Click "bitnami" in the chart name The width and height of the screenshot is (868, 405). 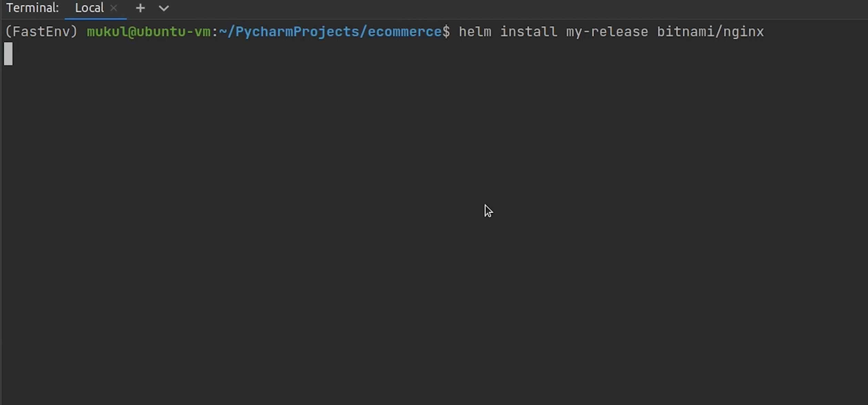(685, 32)
